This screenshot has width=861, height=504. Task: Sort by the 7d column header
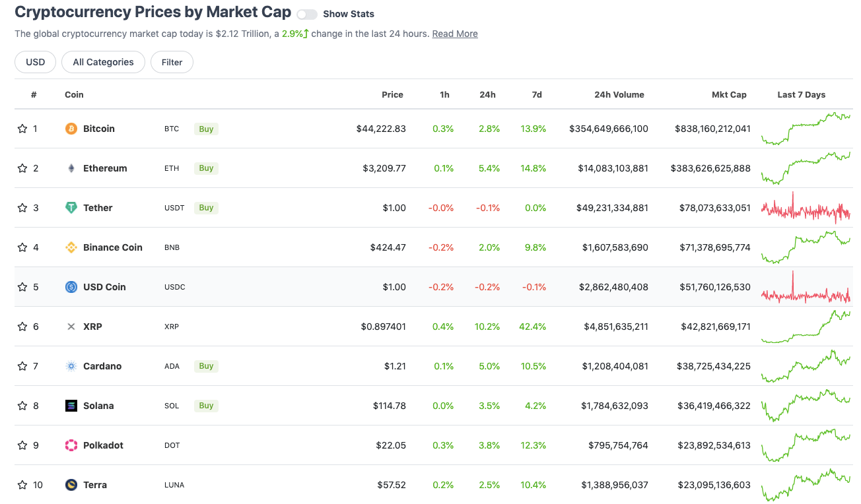point(537,94)
